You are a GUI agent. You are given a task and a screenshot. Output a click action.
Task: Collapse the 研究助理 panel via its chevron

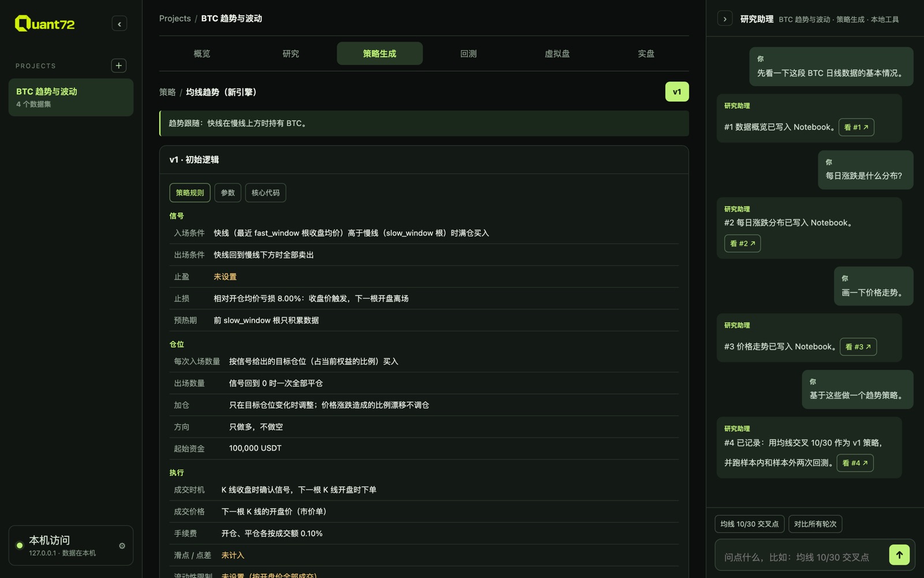point(725,19)
